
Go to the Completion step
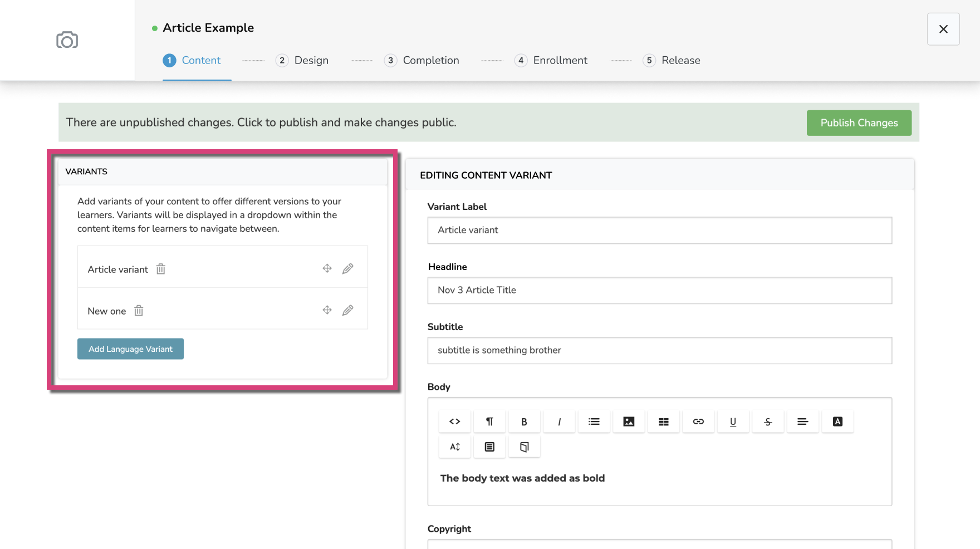(x=422, y=60)
